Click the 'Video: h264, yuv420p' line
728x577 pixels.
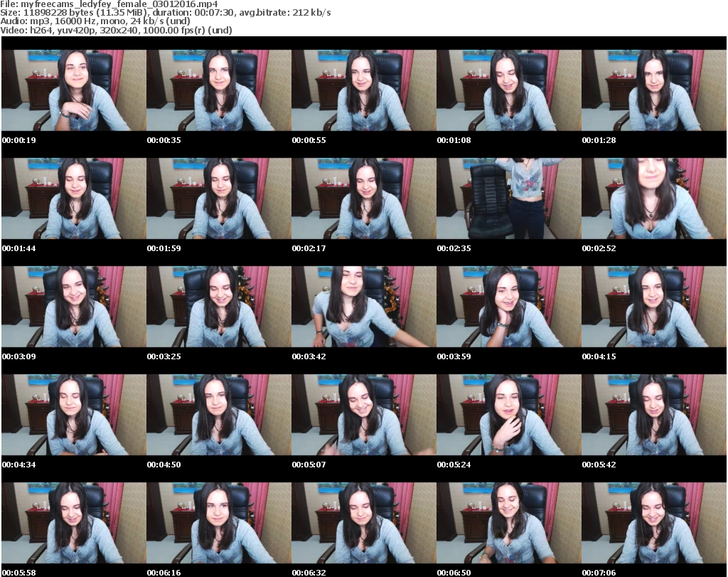[x=116, y=30]
